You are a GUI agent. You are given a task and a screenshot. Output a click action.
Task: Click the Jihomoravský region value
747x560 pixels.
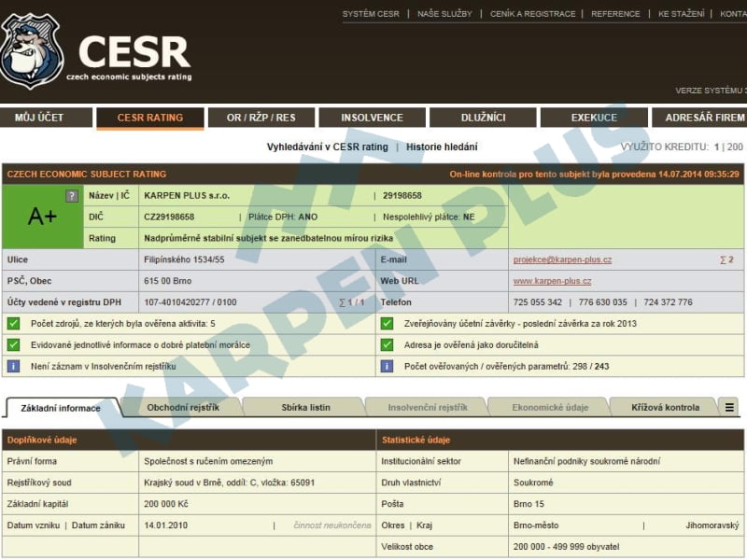[x=712, y=525]
